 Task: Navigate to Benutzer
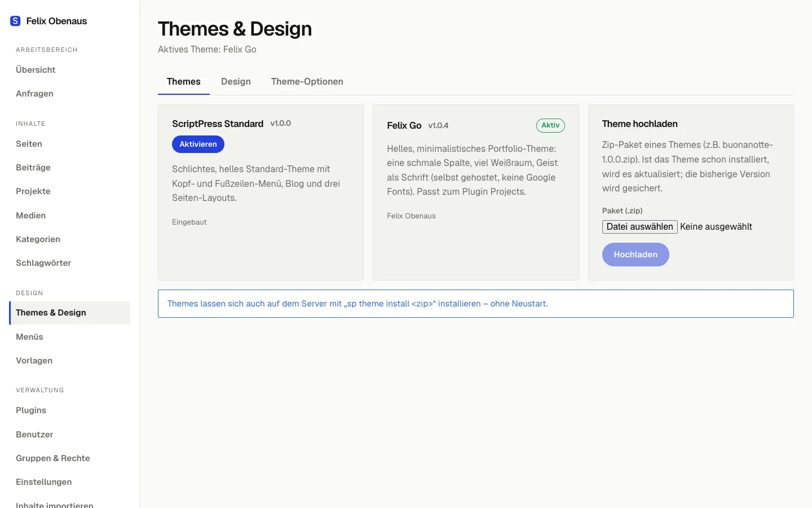pos(69,435)
